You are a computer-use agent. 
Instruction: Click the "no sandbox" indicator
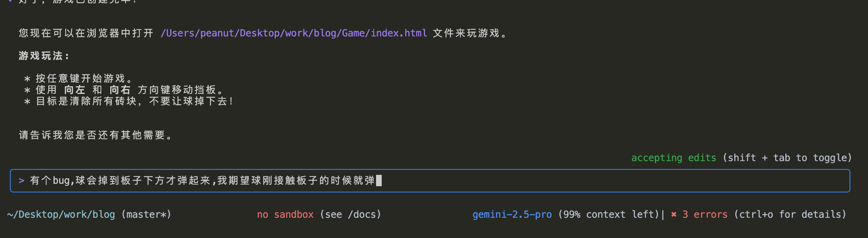coord(285,215)
